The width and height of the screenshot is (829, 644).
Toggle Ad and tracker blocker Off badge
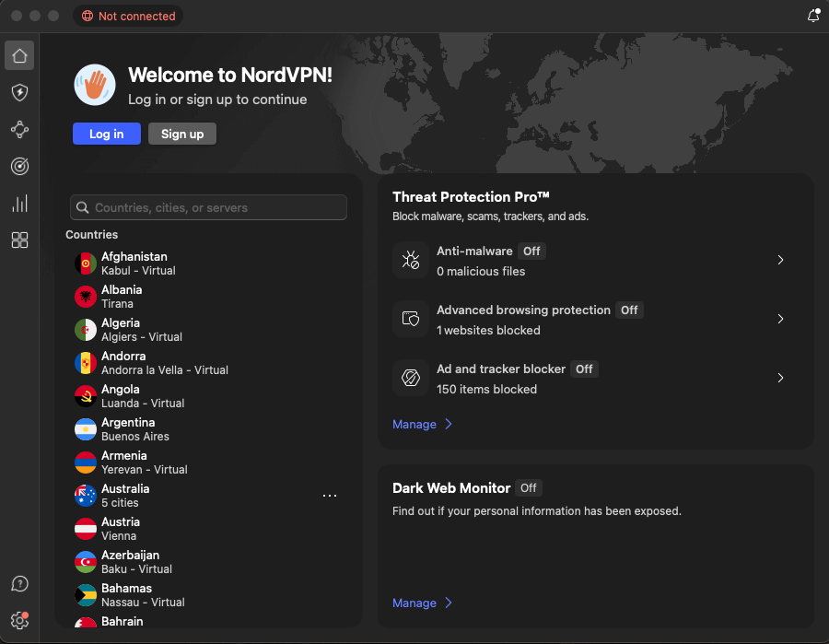click(x=584, y=369)
